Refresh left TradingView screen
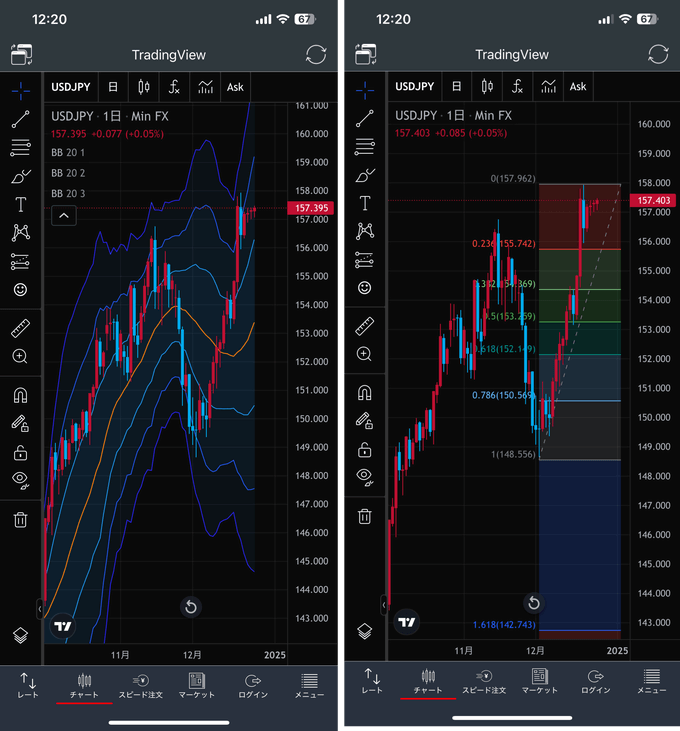 [x=316, y=55]
